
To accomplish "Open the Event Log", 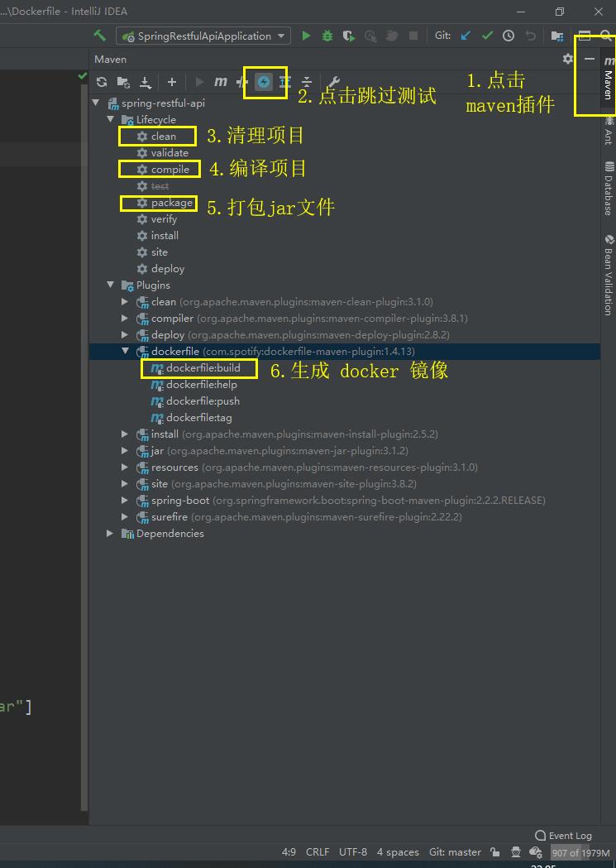I will click(563, 836).
